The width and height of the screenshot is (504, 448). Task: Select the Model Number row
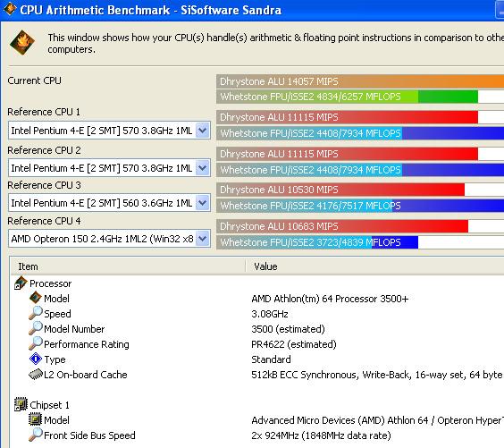tap(257, 329)
